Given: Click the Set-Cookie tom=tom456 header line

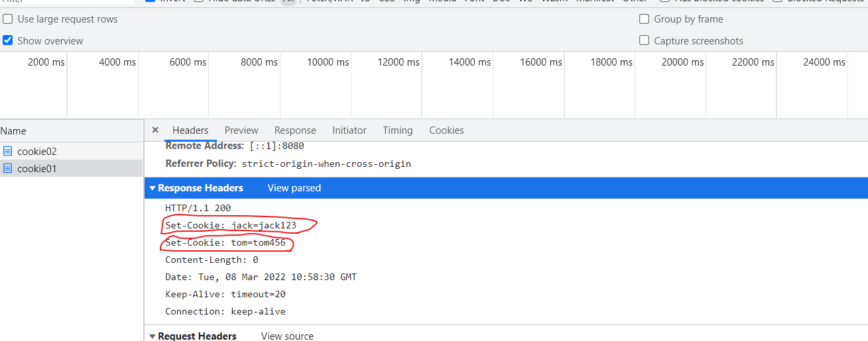Looking at the screenshot, I should [x=225, y=243].
